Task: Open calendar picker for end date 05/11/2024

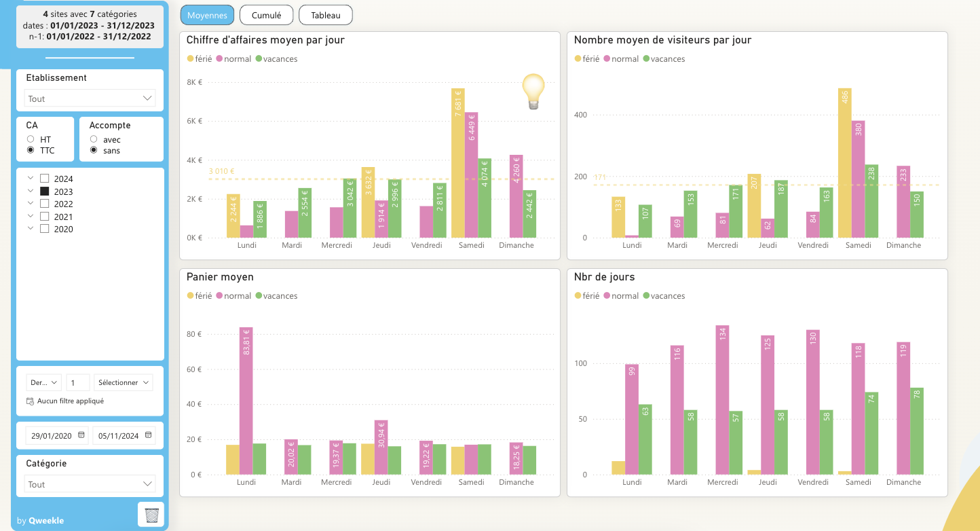Action: click(x=148, y=435)
